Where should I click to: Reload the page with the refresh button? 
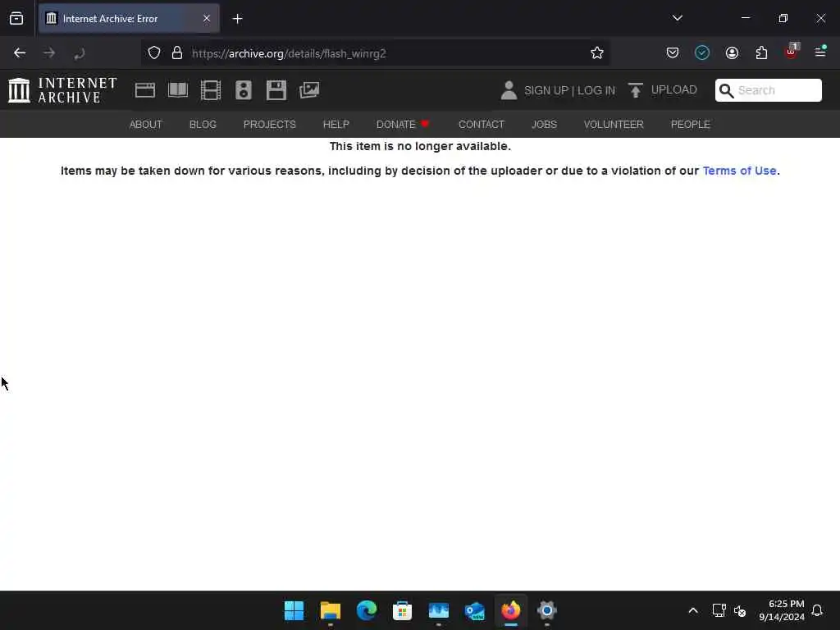80,53
